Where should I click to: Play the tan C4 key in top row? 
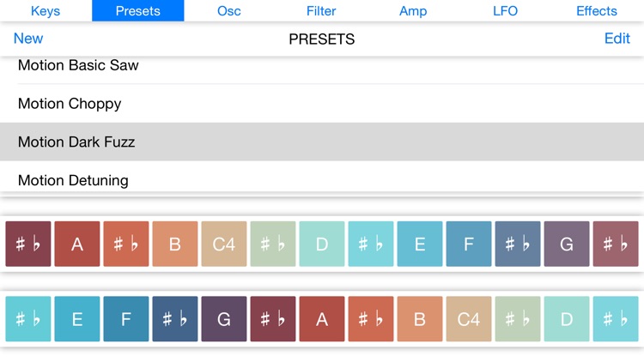(224, 244)
